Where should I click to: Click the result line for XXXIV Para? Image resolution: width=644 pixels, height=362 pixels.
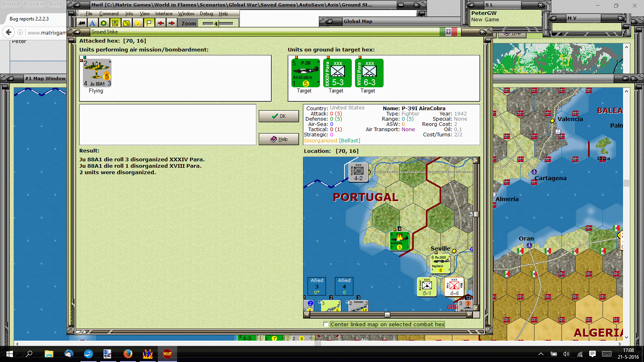[142, 159]
